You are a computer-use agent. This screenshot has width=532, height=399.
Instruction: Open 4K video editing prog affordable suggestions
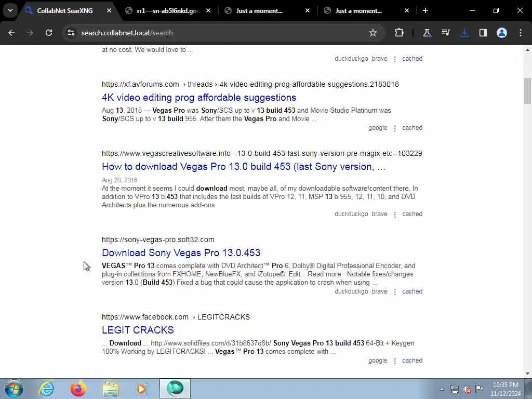click(x=199, y=97)
